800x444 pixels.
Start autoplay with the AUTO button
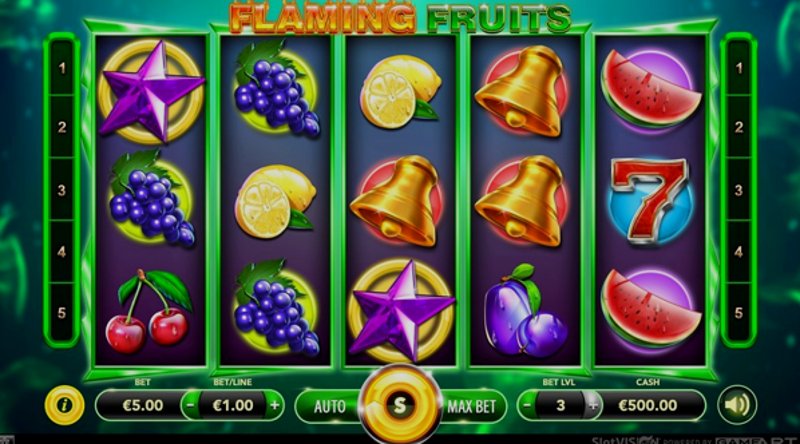[330, 406]
